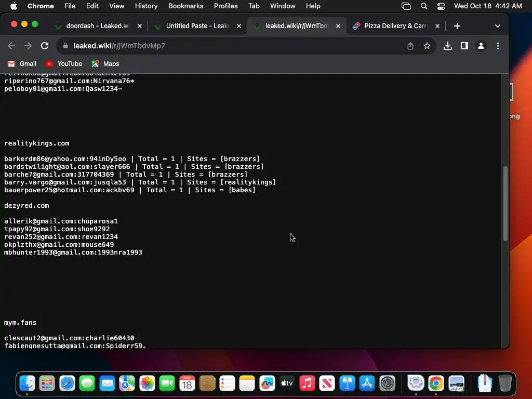Open Launchpad from the Dock

(47, 383)
